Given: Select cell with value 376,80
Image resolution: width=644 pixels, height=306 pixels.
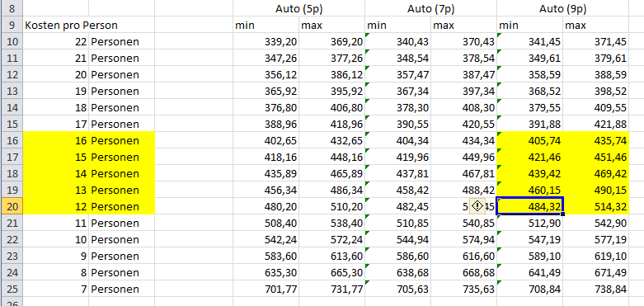Looking at the screenshot, I should (x=266, y=107).
